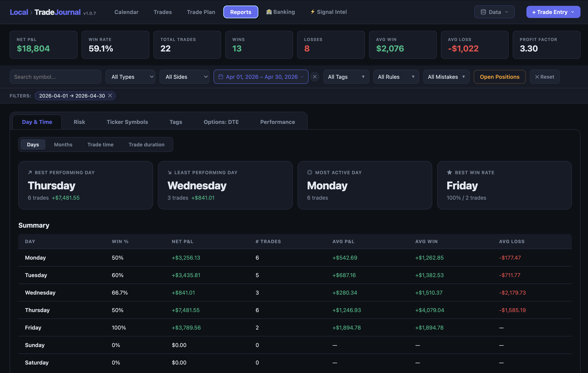Go to the Calendar section
This screenshot has width=588, height=373.
pyautogui.click(x=126, y=12)
